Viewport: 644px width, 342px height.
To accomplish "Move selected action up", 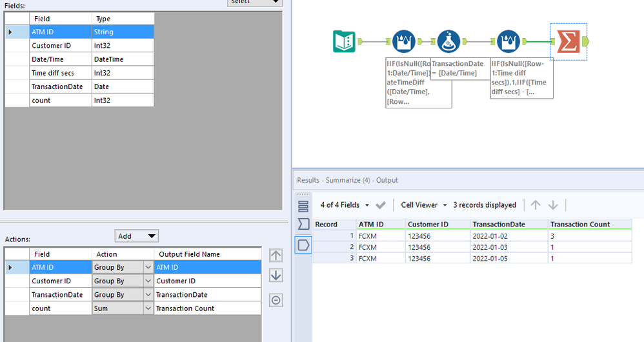I will coord(276,256).
